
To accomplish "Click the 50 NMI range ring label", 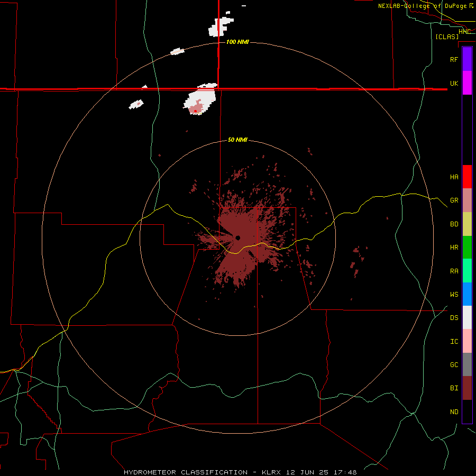I will (x=237, y=140).
